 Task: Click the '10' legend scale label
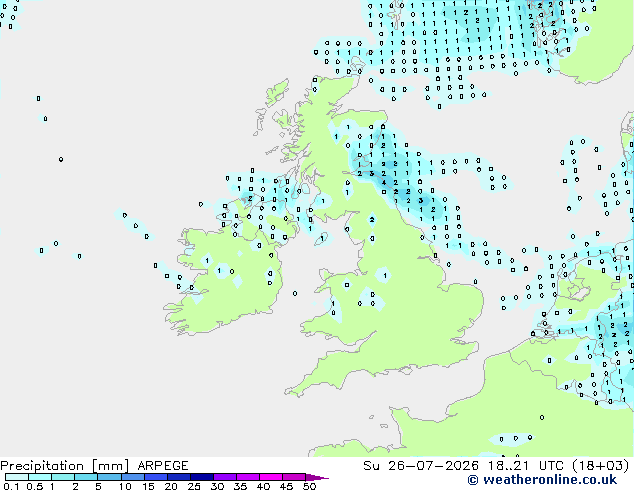[125, 486]
